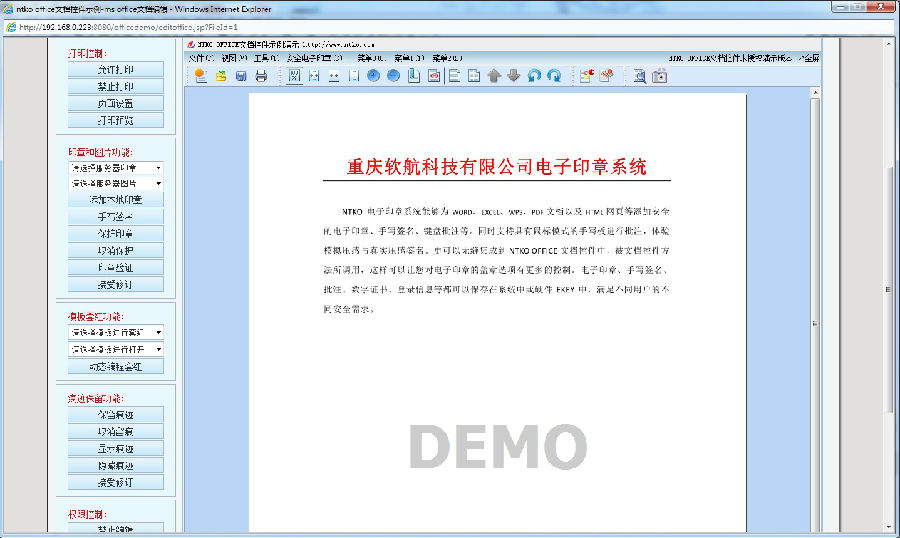Click the Internet Explorer page icon in address bar

[10, 27]
